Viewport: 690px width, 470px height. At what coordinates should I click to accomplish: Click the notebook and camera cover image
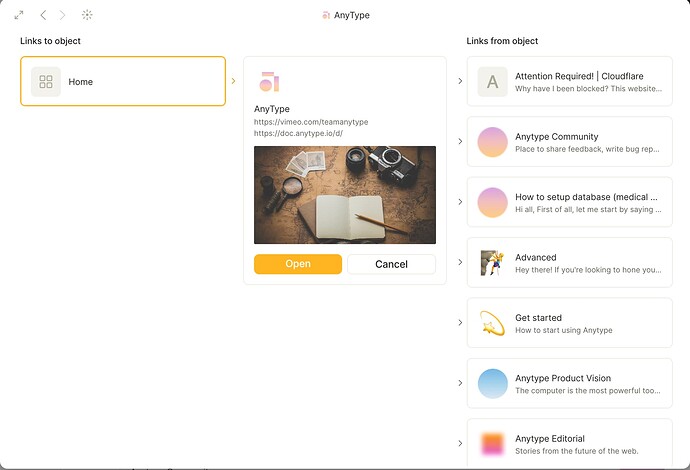(345, 195)
